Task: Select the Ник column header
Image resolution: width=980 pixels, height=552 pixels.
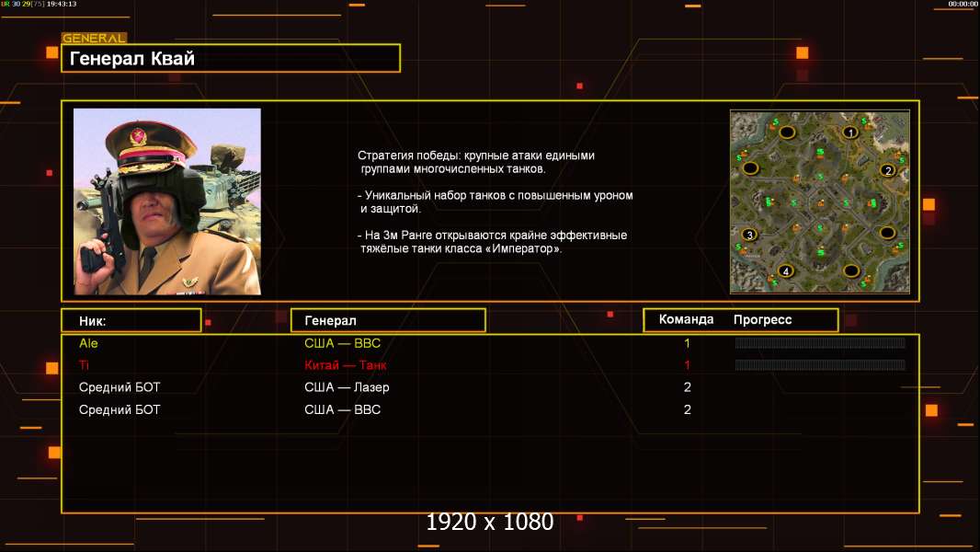Action: pyautogui.click(x=131, y=320)
